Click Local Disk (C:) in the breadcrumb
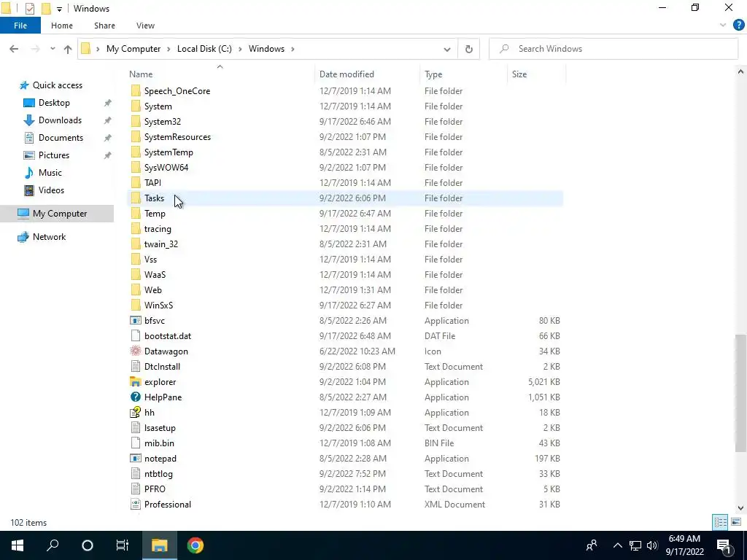The width and height of the screenshot is (747, 560). point(204,49)
